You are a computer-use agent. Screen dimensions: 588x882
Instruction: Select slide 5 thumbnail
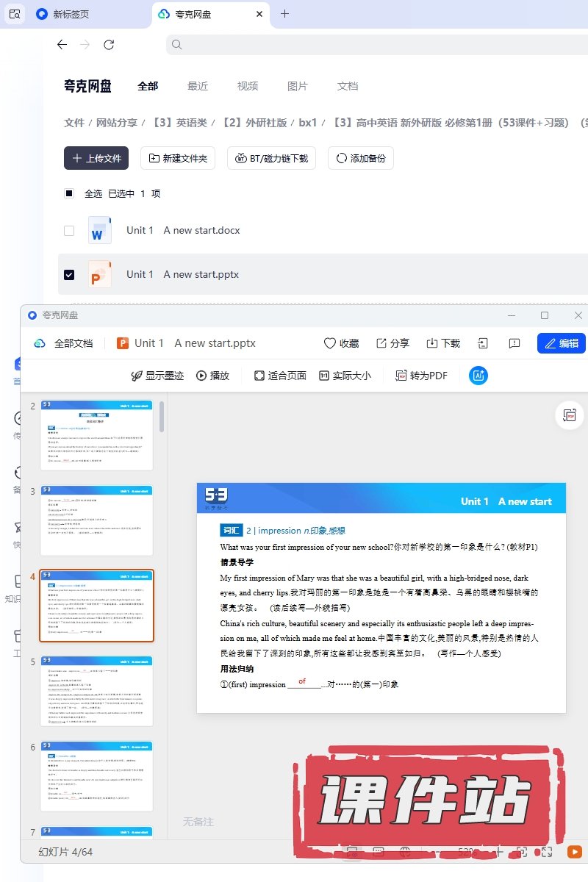coord(96,692)
